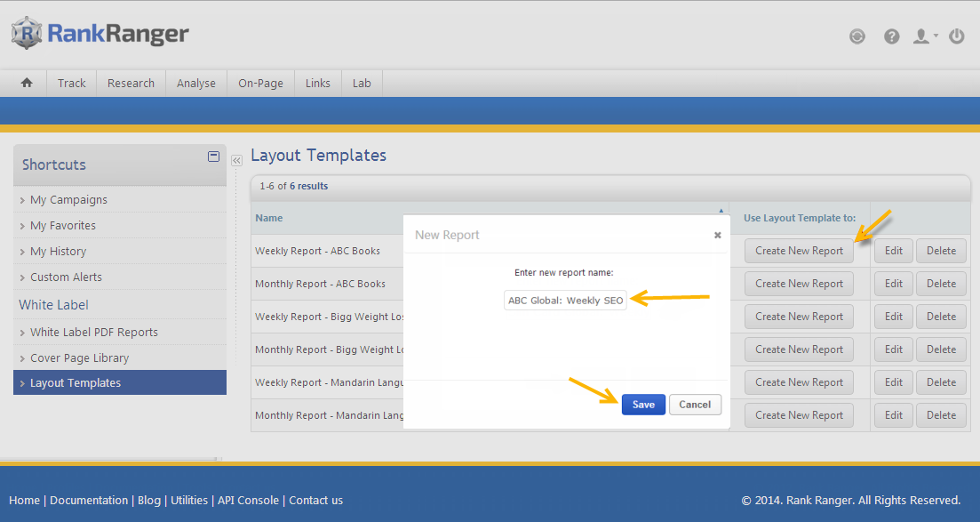Open the Lab menu
Screen dimensions: 980x522
(x=362, y=84)
